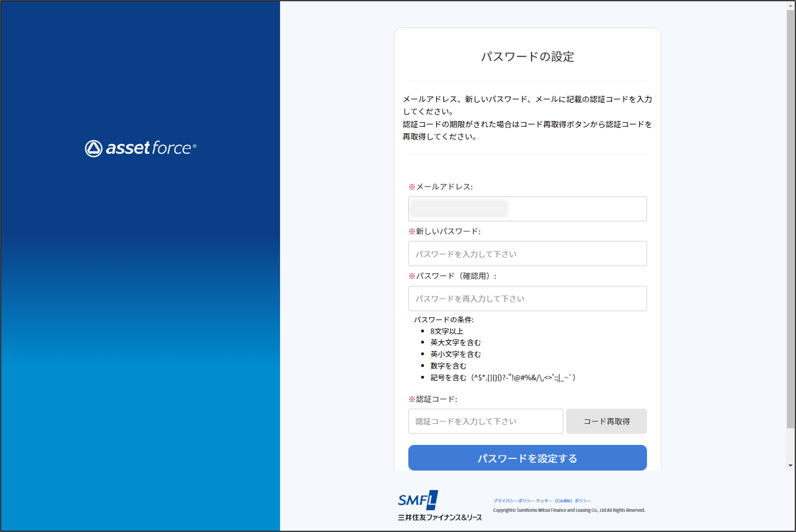Click the ※認証コード field label
Image resolution: width=796 pixels, height=532 pixels.
[x=433, y=399]
